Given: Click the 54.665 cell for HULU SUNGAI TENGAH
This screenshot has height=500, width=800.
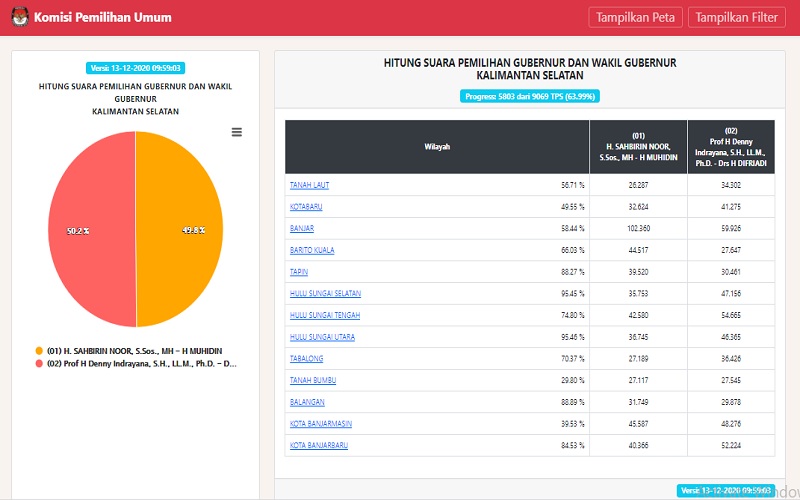Looking at the screenshot, I should pyautogui.click(x=731, y=315).
